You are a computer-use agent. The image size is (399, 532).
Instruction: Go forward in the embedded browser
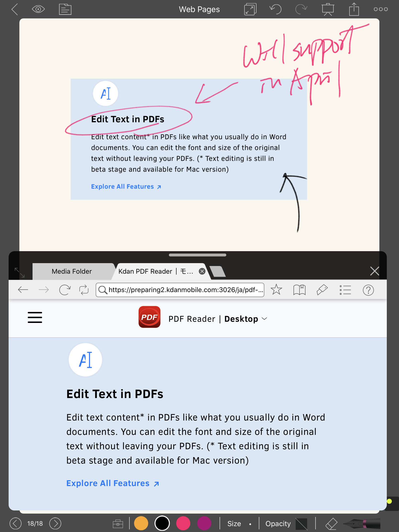44,290
